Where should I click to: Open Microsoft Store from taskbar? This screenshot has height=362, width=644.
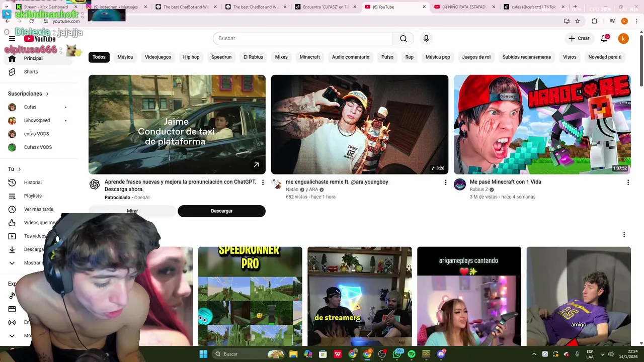(323, 354)
